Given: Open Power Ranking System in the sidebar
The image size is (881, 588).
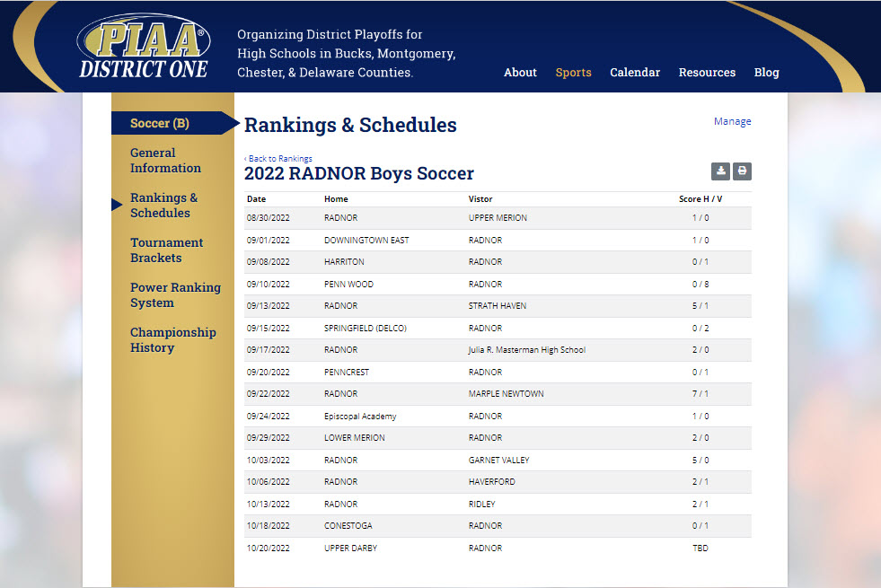Looking at the screenshot, I should coord(175,295).
